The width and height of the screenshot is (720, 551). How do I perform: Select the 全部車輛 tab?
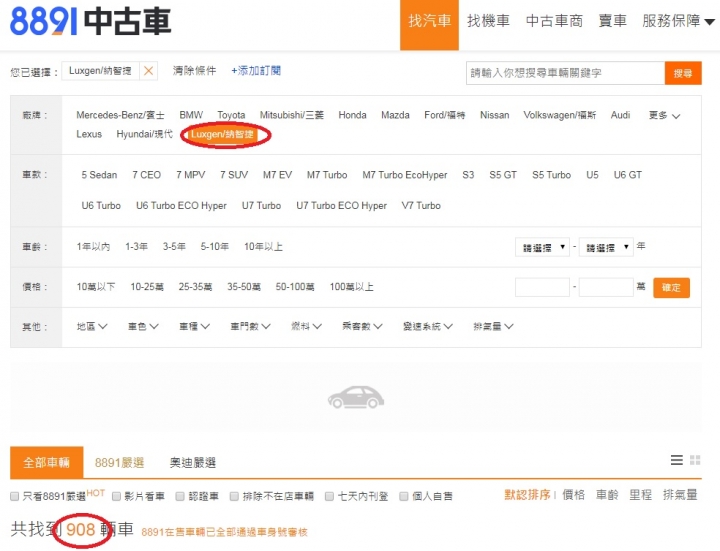pyautogui.click(x=46, y=462)
